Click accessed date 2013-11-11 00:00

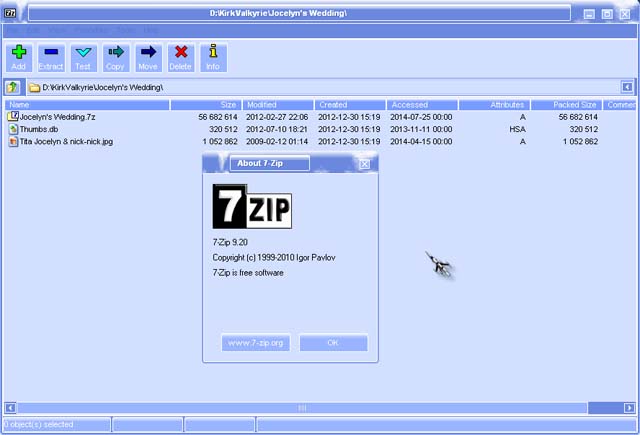(x=421, y=129)
